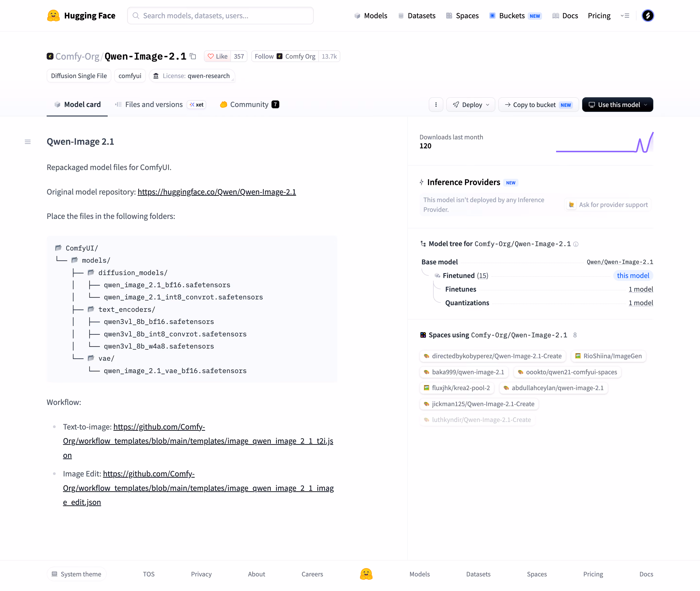Click the xet badge on Files tab
This screenshot has width=700, height=591.
coord(196,105)
